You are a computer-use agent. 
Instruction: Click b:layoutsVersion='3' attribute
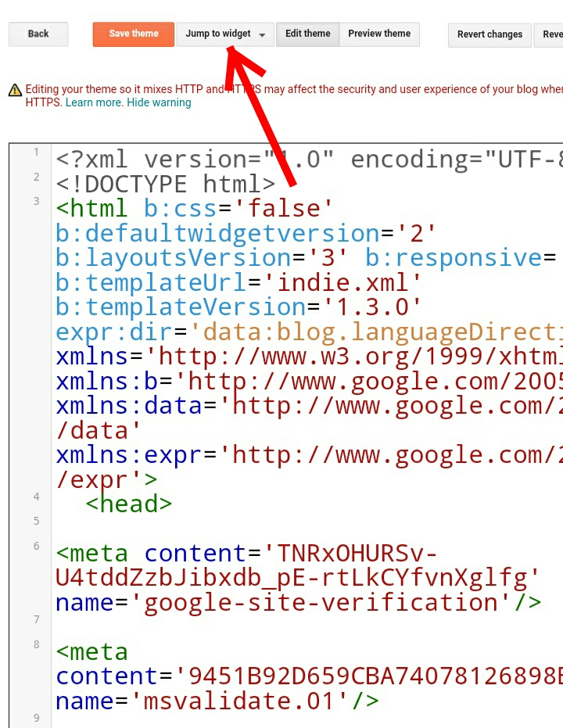pos(202,258)
